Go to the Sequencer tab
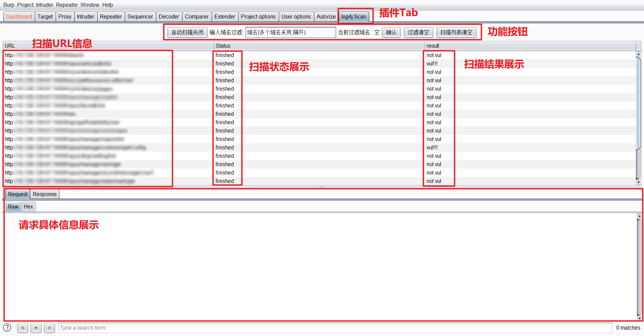The height and width of the screenshot is (336, 644). (x=140, y=17)
